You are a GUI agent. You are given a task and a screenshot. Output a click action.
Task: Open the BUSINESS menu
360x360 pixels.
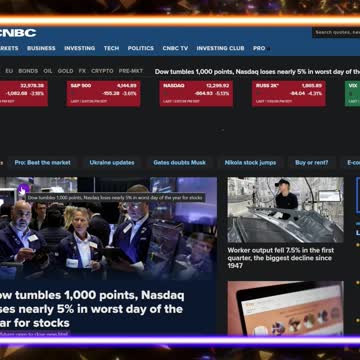pos(41,48)
